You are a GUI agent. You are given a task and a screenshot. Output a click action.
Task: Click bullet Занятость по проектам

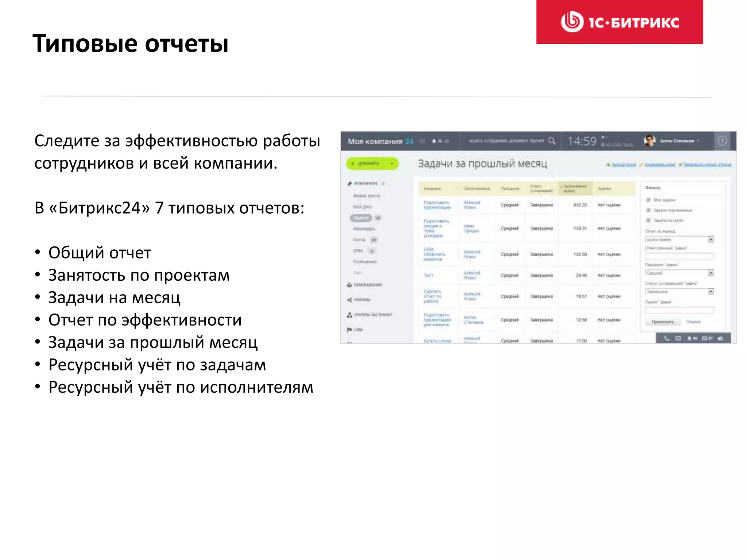tap(139, 275)
